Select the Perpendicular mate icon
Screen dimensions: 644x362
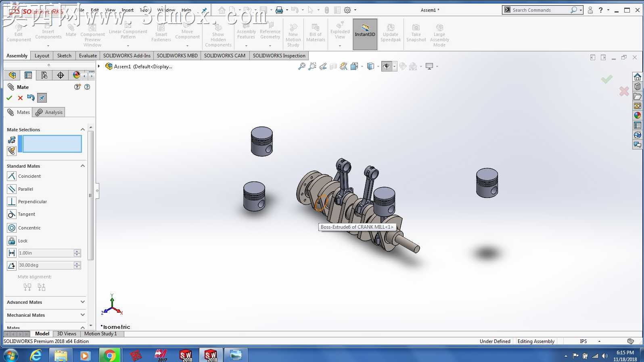coord(12,202)
